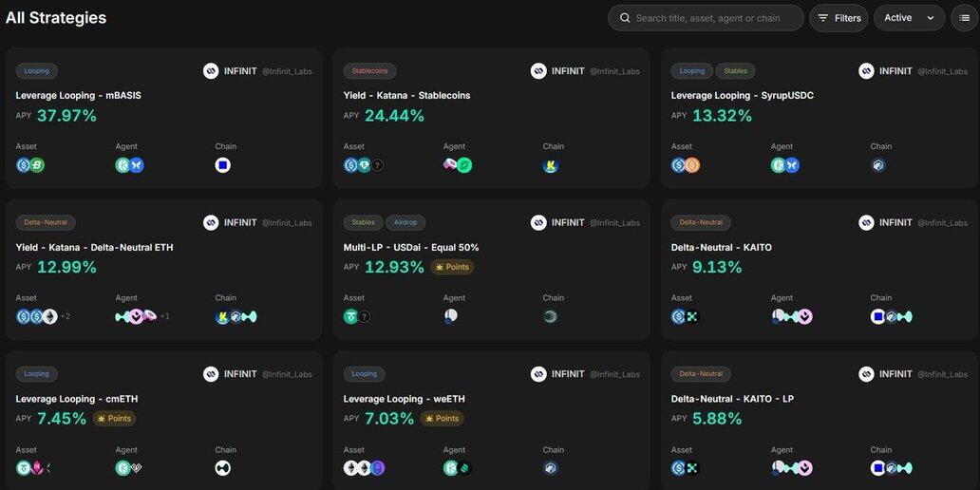Expand the Active status dropdown
980x490 pixels.
click(909, 18)
